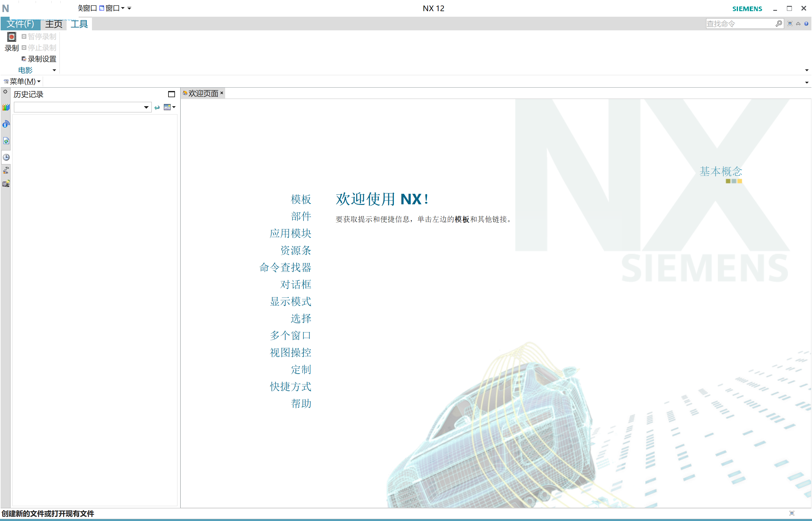The width and height of the screenshot is (812, 521).
Task: Switch to the 主页 ribbon tab
Action: coord(54,24)
